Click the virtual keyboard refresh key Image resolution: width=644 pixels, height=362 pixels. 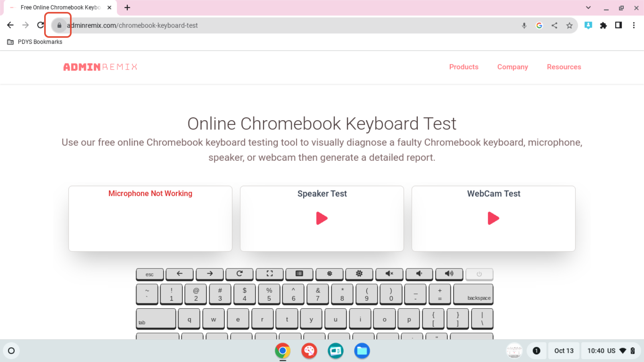(239, 274)
